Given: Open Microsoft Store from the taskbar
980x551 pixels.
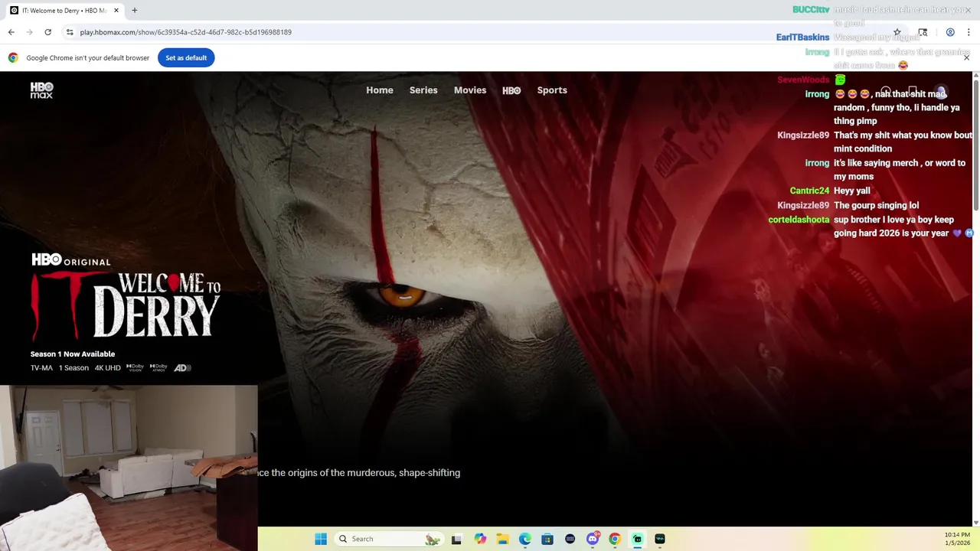Looking at the screenshot, I should tap(547, 539).
